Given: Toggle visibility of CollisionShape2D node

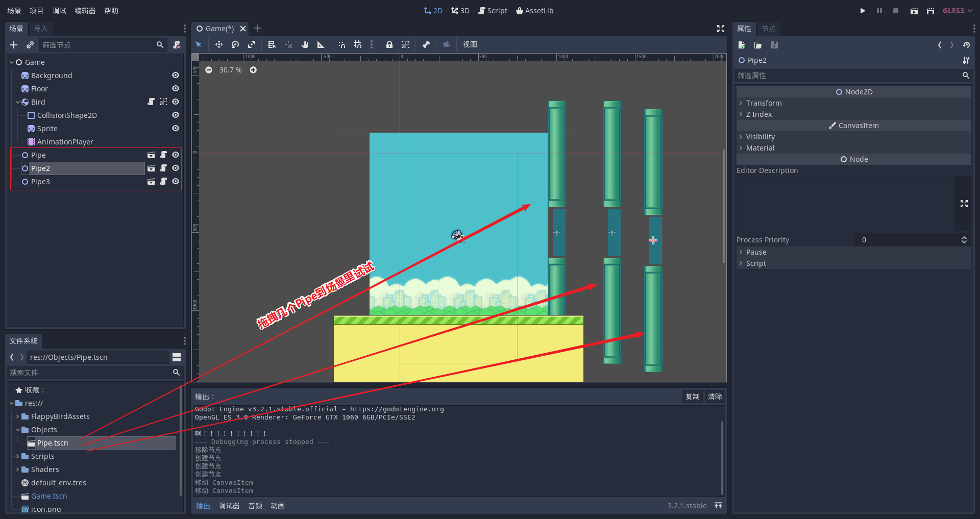Looking at the screenshot, I should coord(176,115).
